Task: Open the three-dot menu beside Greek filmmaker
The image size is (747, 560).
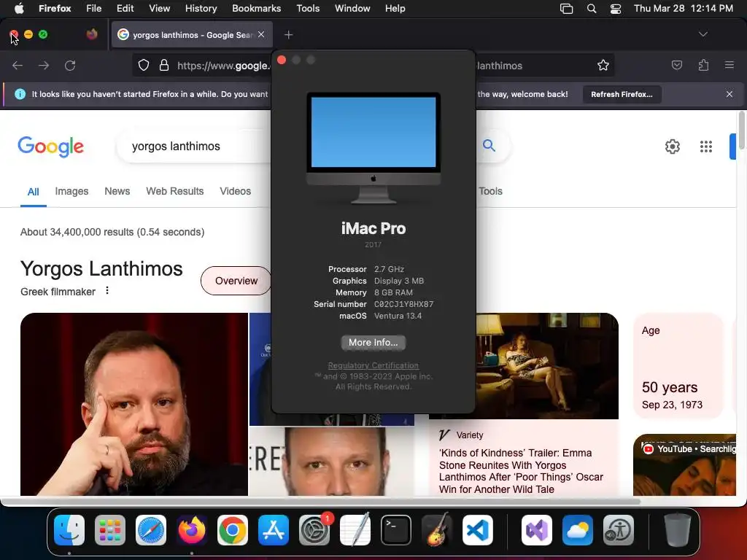Action: 107,290
